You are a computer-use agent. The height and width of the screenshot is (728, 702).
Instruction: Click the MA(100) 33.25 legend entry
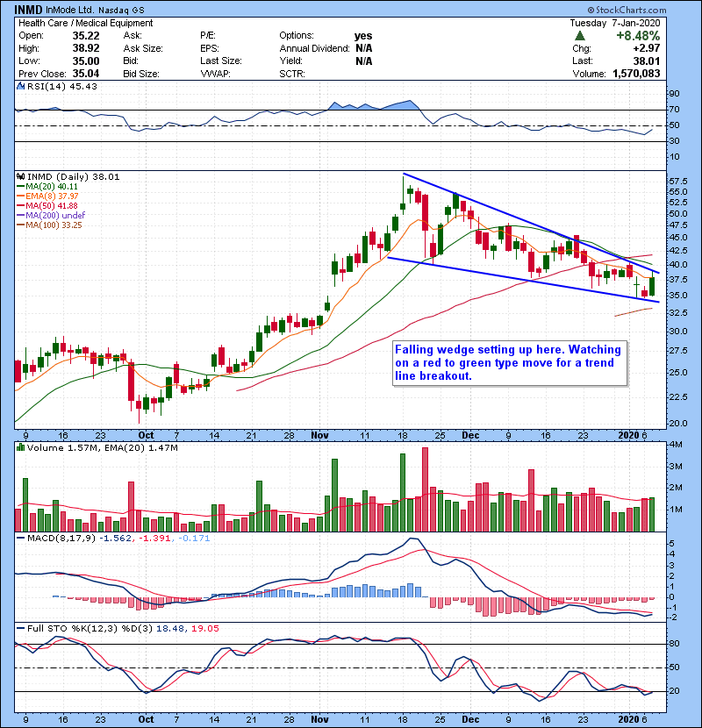pyautogui.click(x=50, y=225)
